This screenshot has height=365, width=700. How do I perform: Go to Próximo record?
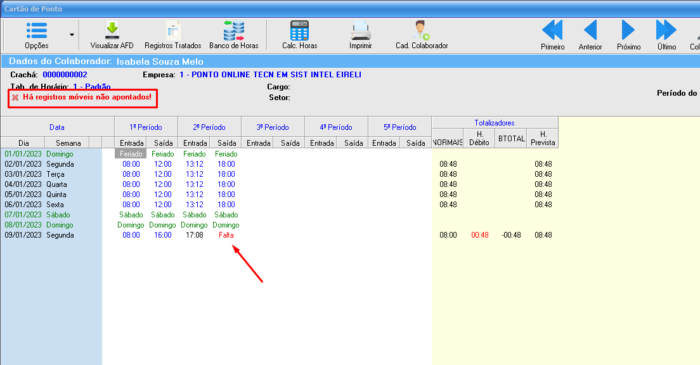[629, 35]
